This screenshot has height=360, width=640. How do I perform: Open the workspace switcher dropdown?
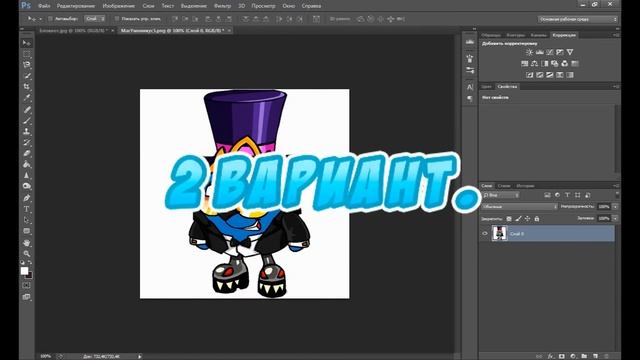click(x=578, y=19)
